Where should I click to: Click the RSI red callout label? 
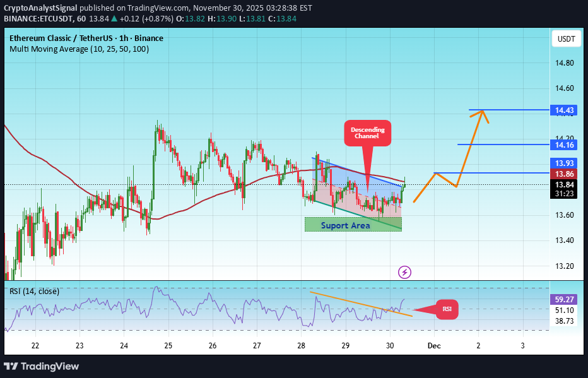tap(447, 309)
